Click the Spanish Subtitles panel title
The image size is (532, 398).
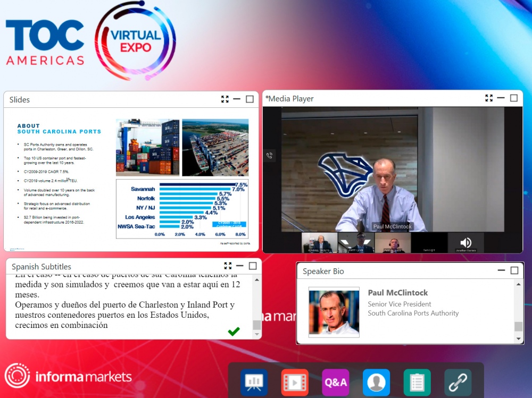pyautogui.click(x=41, y=267)
